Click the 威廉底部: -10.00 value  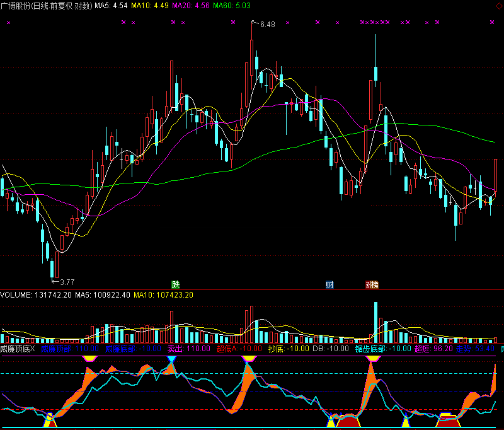pos(133,349)
